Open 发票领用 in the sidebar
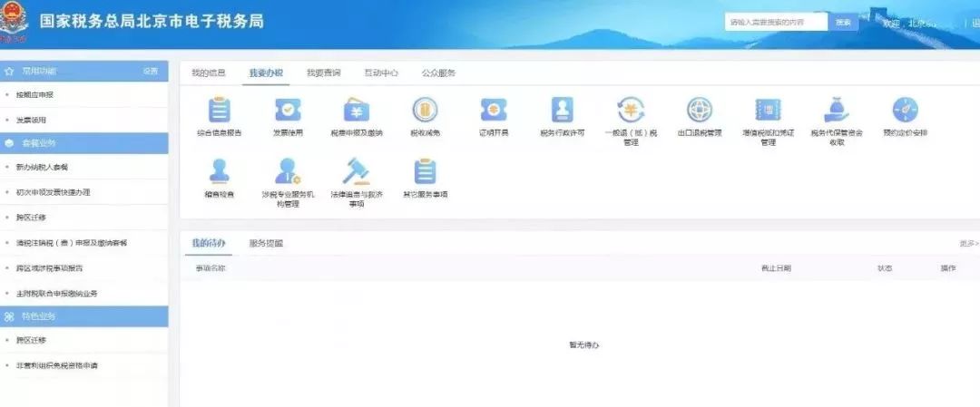This screenshot has width=980, height=407. pos(31,120)
